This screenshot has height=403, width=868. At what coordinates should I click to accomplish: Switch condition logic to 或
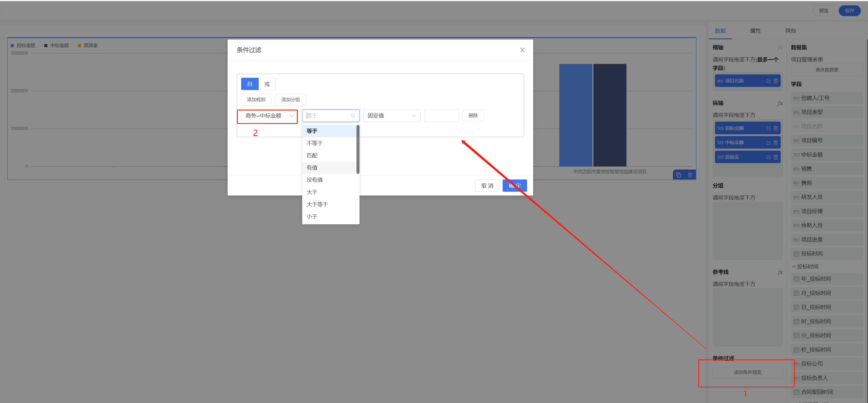pyautogui.click(x=267, y=84)
